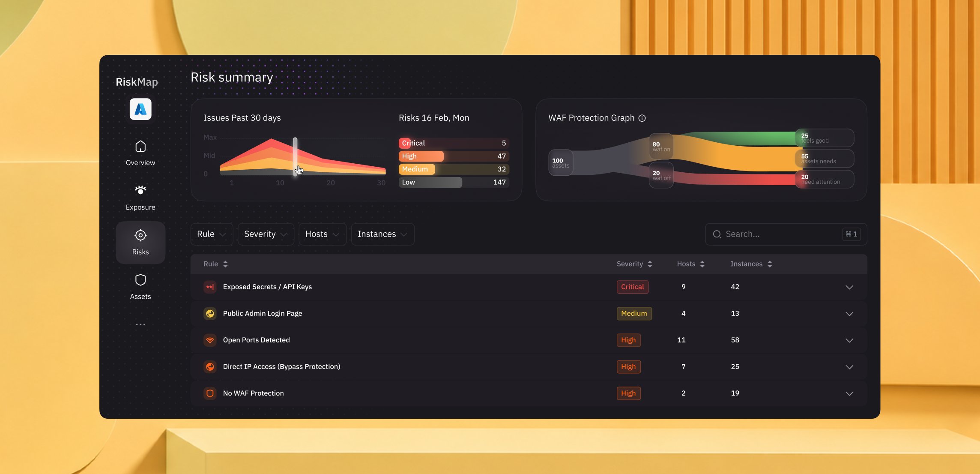The height and width of the screenshot is (474, 980).
Task: Click the Critical risk bar
Action: pyautogui.click(x=454, y=143)
